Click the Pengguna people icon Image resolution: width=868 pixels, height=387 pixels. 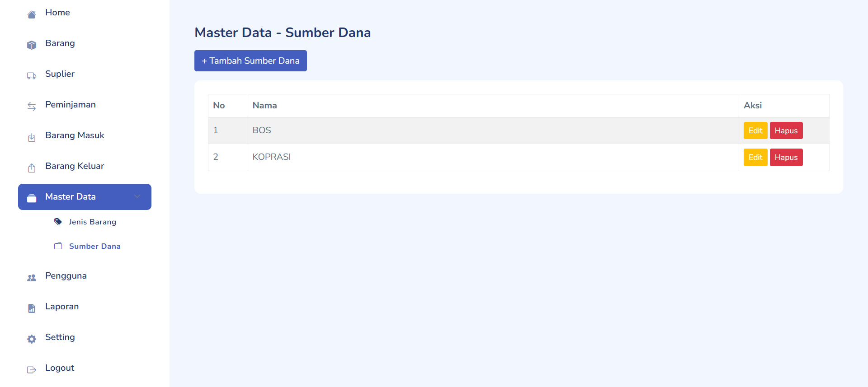coord(32,278)
